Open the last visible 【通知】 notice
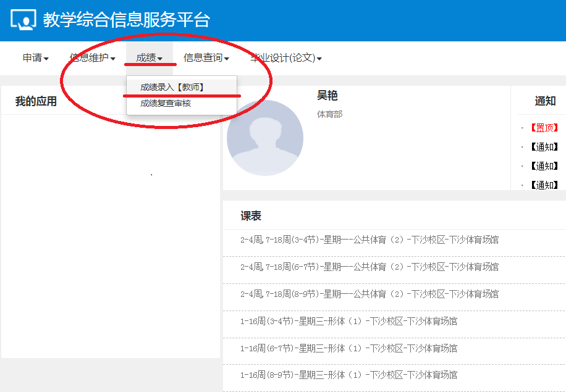This screenshot has width=566, height=392. [x=543, y=185]
